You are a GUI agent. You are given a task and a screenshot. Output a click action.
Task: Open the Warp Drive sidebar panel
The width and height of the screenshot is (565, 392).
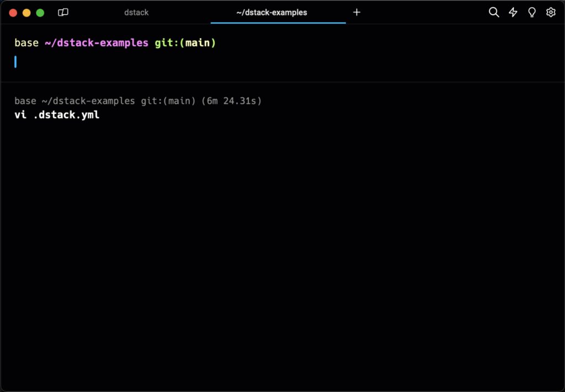(62, 12)
